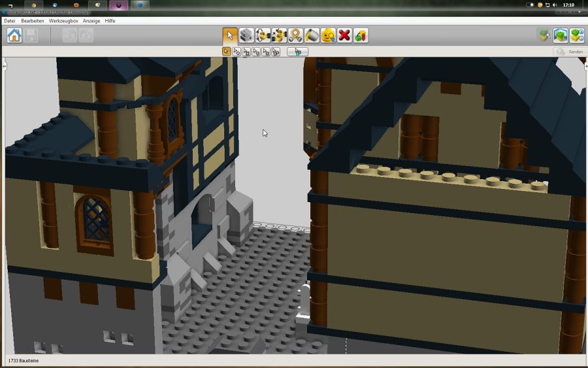Click the Senden button
This screenshot has height=368, width=588.
point(569,52)
